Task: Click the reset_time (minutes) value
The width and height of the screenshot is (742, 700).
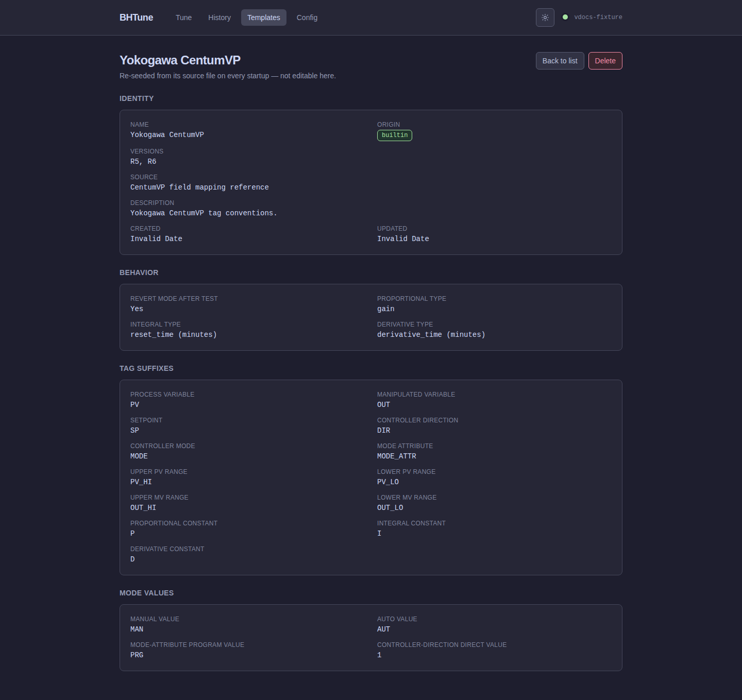Action: (173, 335)
